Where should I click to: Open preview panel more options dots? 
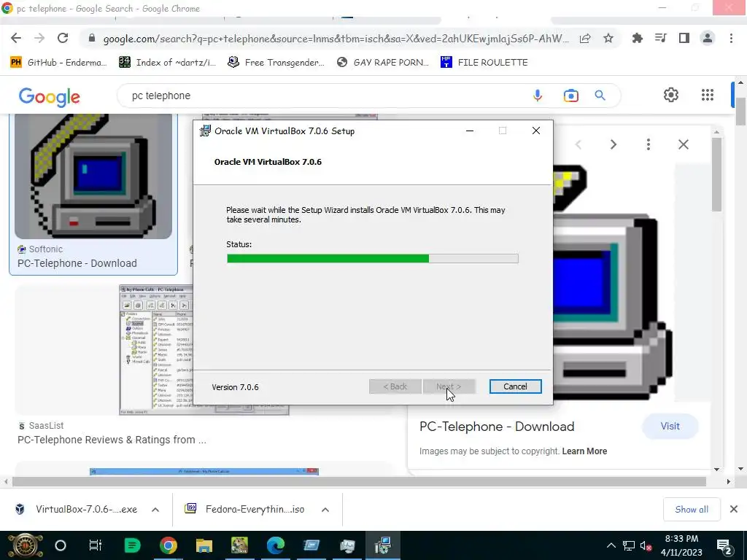click(649, 144)
